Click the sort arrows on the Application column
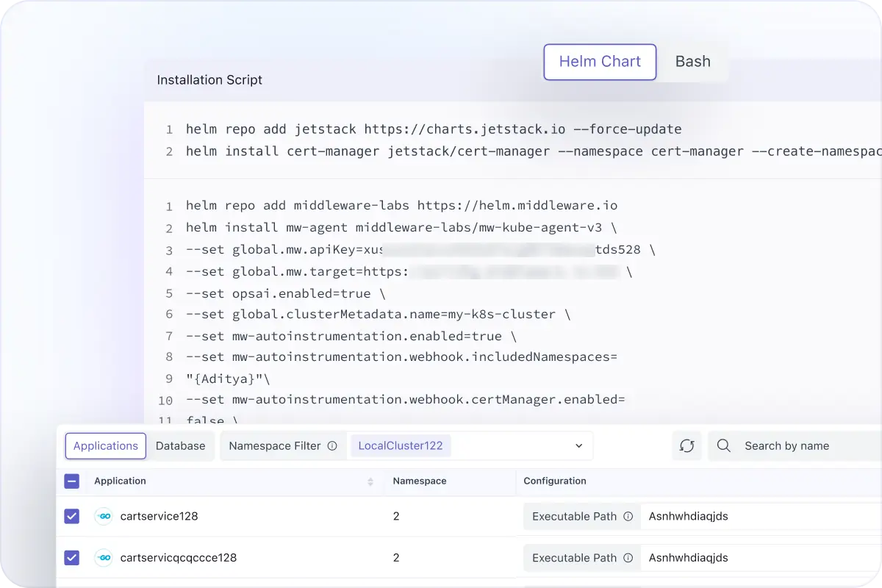Screen dimensions: 882x588 click(371, 481)
